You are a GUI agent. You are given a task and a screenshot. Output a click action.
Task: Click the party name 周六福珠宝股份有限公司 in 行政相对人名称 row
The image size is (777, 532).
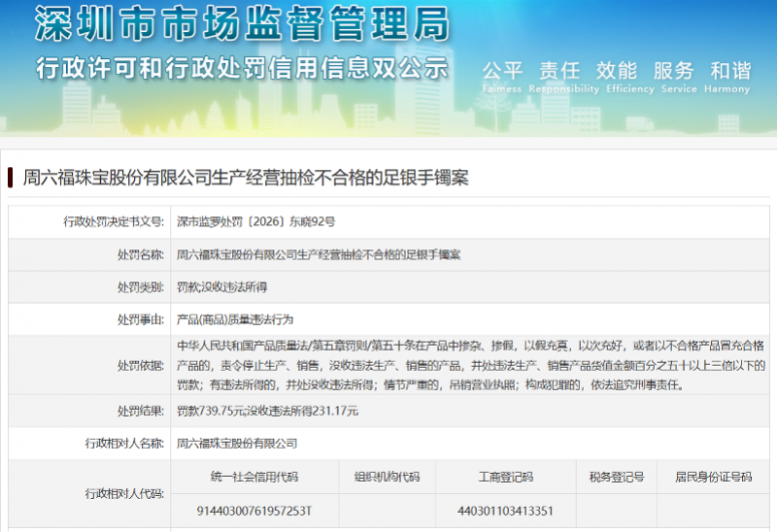(x=237, y=443)
